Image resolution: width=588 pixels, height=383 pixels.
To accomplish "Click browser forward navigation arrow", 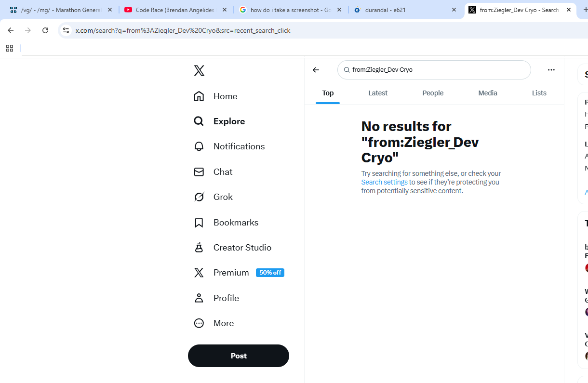I will (x=28, y=30).
